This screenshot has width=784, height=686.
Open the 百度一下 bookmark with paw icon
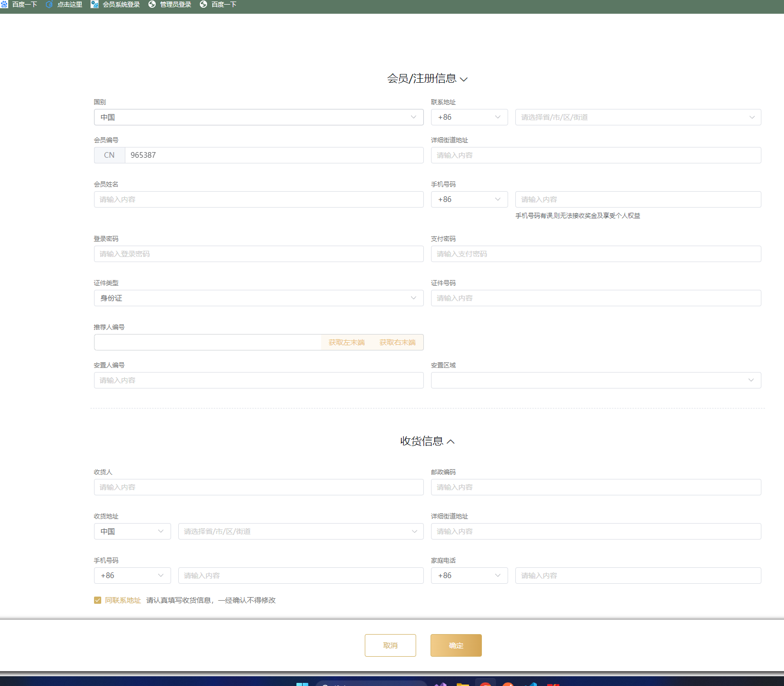pyautogui.click(x=18, y=5)
